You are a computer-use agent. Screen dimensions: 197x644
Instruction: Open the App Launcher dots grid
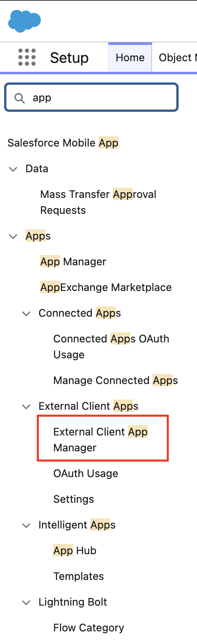pyautogui.click(x=27, y=57)
